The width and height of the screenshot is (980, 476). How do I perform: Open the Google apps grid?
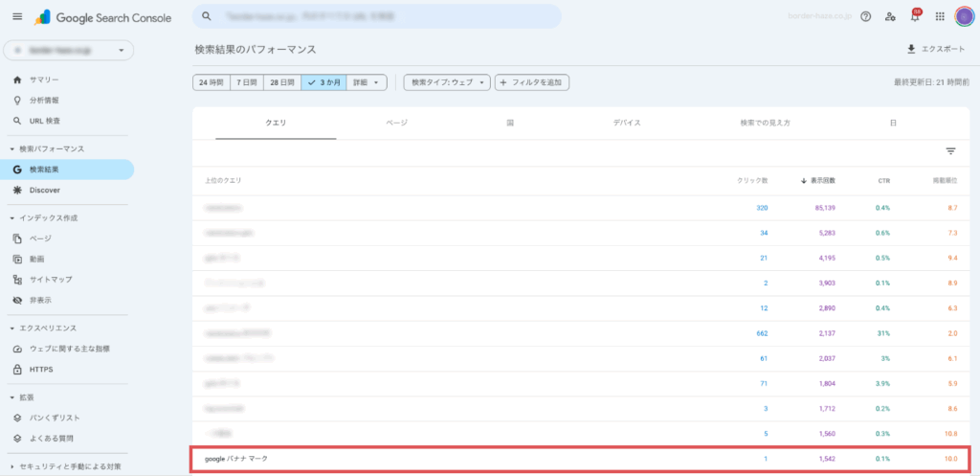940,16
